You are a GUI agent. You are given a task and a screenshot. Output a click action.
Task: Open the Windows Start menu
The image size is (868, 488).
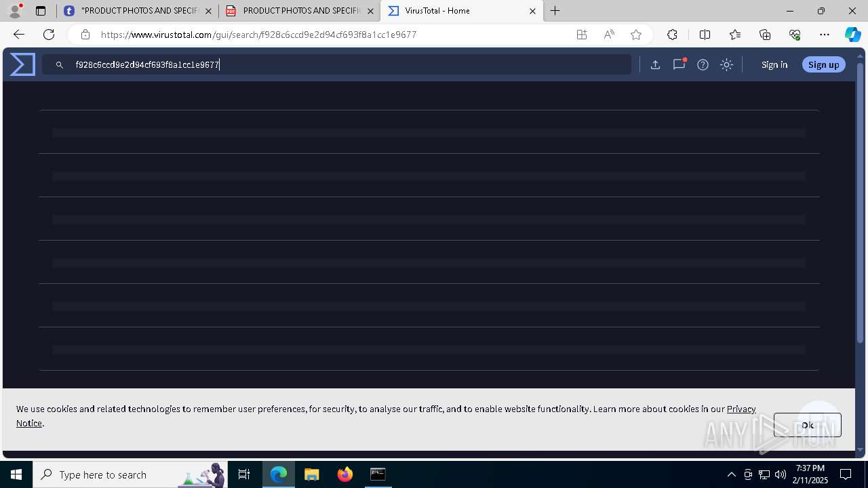(16, 474)
